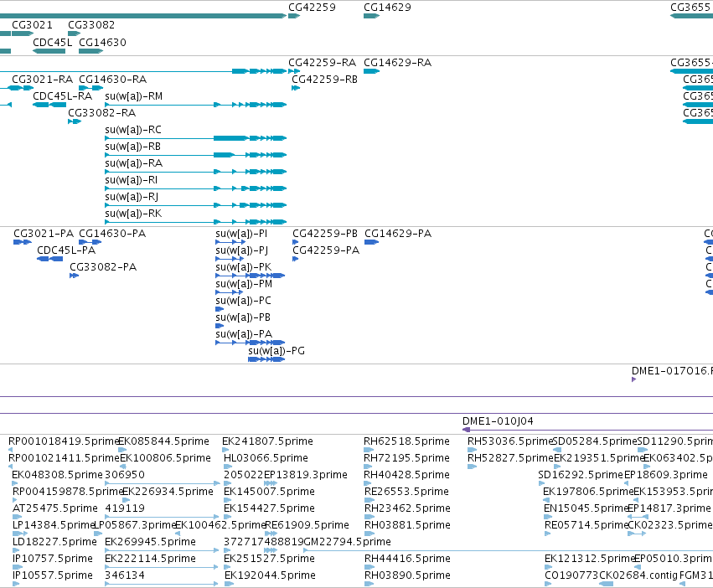713x588 pixels.
Task: Click protein su(w[a])-PJ label
Action: point(242,250)
